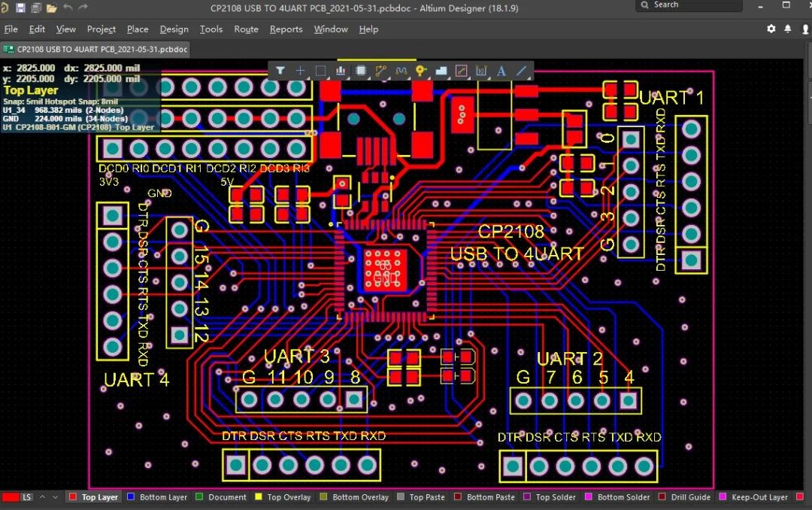Open the Reports menu
812x510 pixels.
tap(286, 29)
